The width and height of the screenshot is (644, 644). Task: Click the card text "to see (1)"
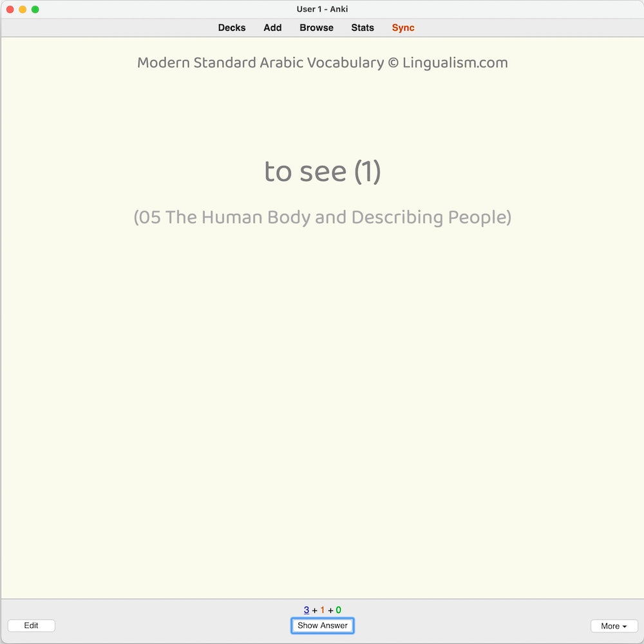[x=322, y=171]
